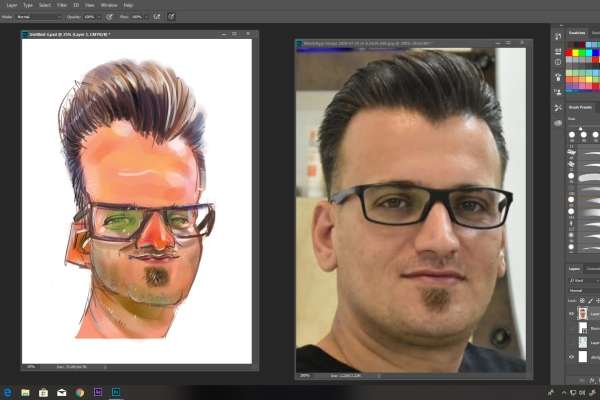Pick the red swatch
Viewport: 600px width, 400px height.
click(569, 53)
